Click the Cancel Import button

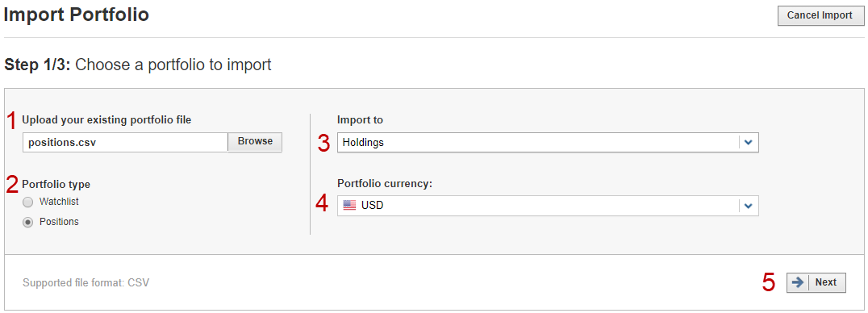click(x=820, y=15)
